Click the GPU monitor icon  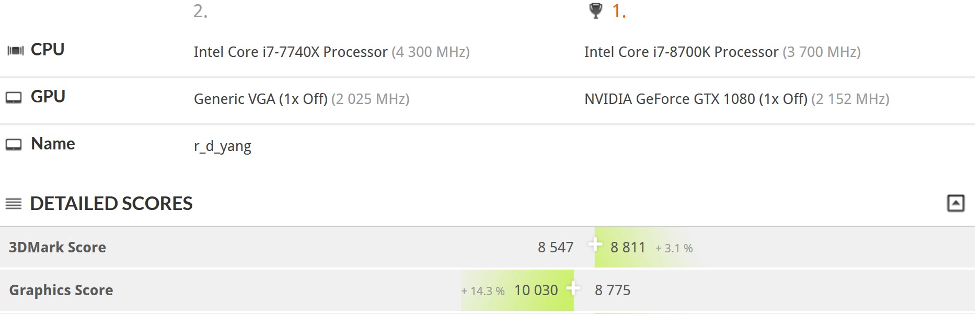(14, 98)
